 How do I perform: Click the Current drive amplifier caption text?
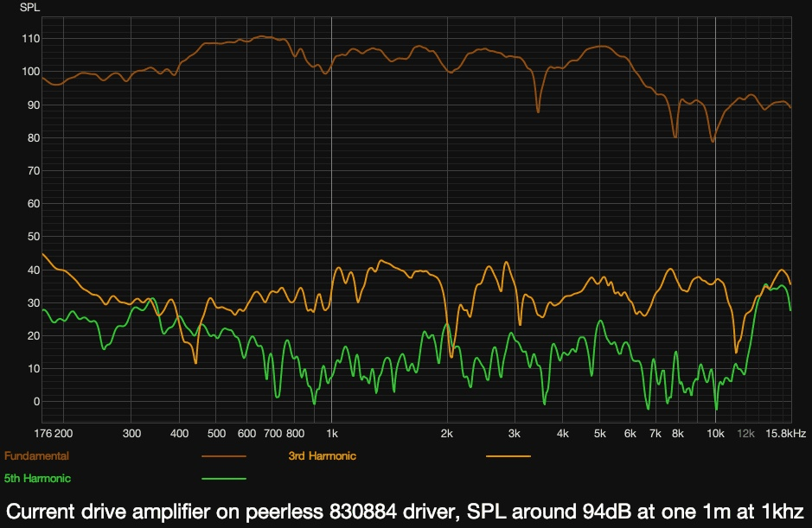coord(405,512)
